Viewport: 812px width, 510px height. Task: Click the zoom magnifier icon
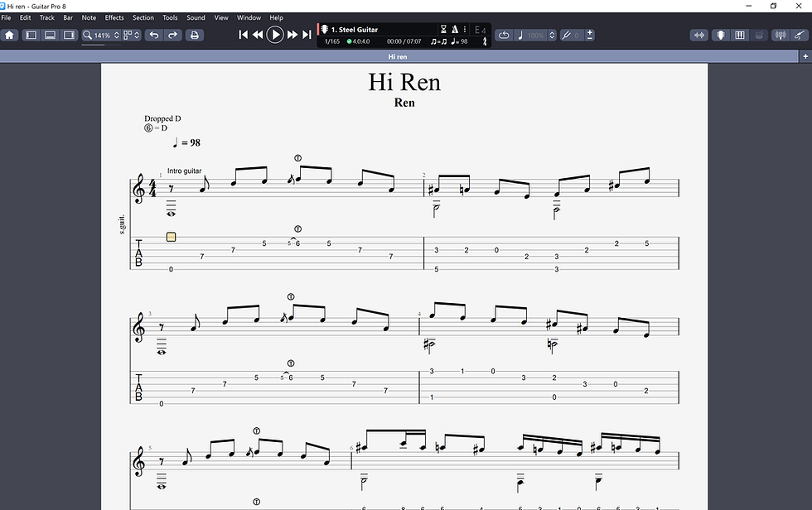(x=88, y=35)
